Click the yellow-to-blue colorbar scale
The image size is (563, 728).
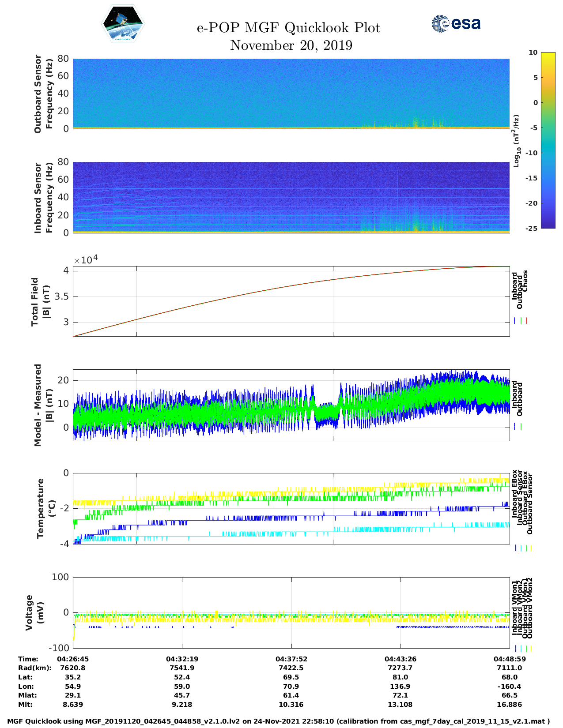(535, 140)
